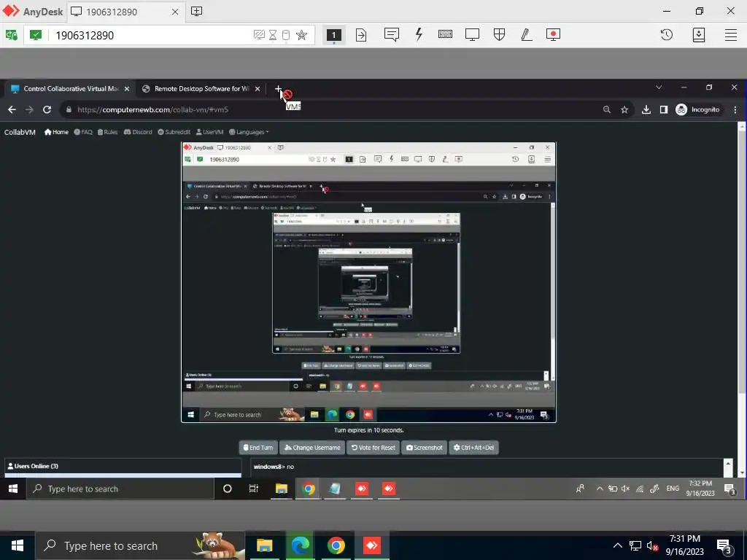Click the chat message 'windows8> no'
747x560 pixels.
coord(274,467)
